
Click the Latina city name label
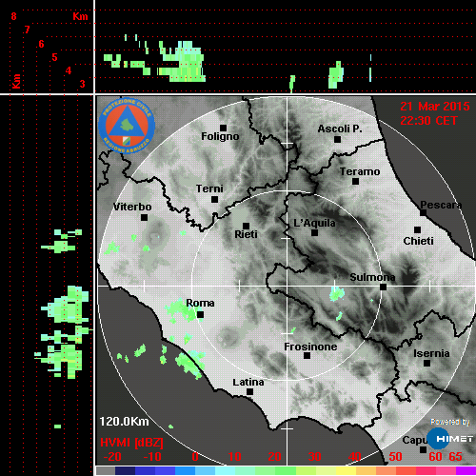coord(248,383)
